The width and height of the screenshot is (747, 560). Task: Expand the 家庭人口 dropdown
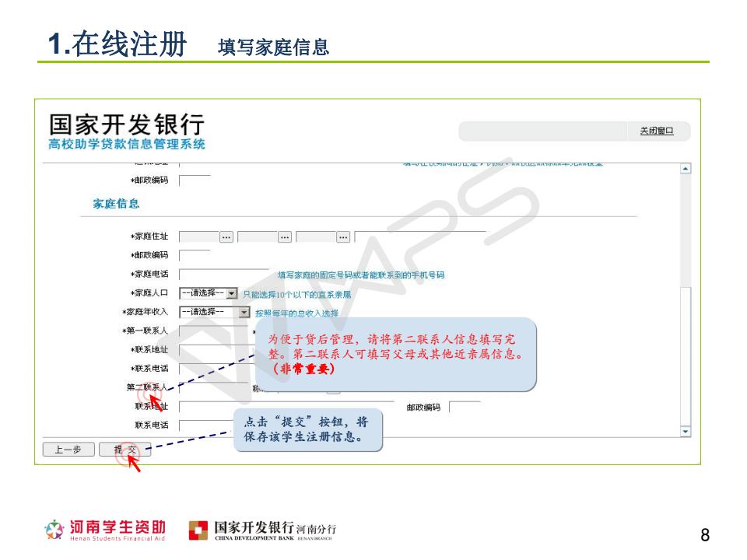coord(231,294)
